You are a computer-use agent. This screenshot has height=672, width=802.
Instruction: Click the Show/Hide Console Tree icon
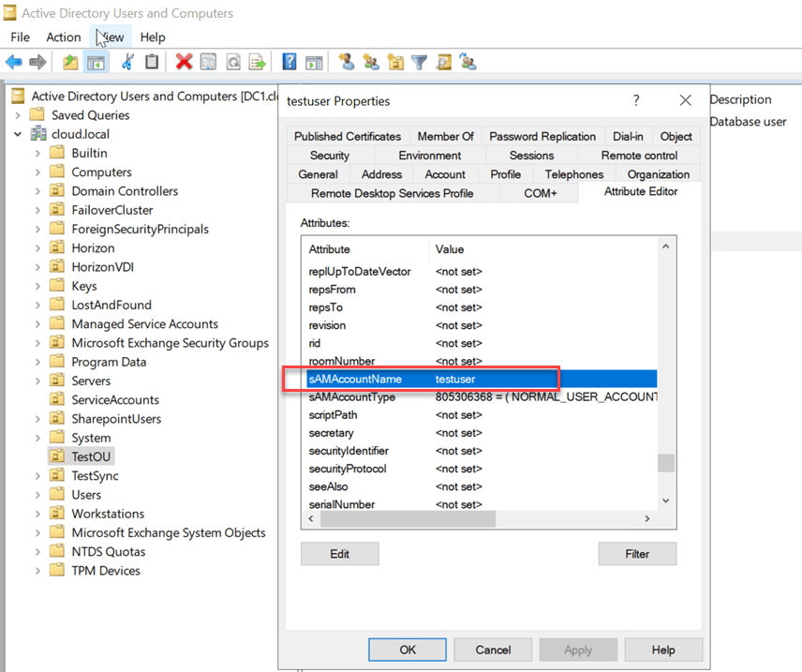pos(94,62)
